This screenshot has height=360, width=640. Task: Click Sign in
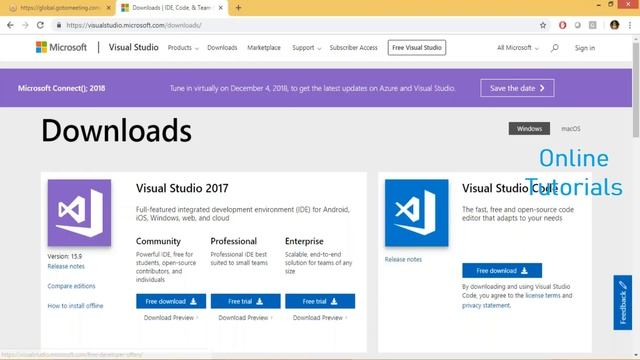pos(584,48)
